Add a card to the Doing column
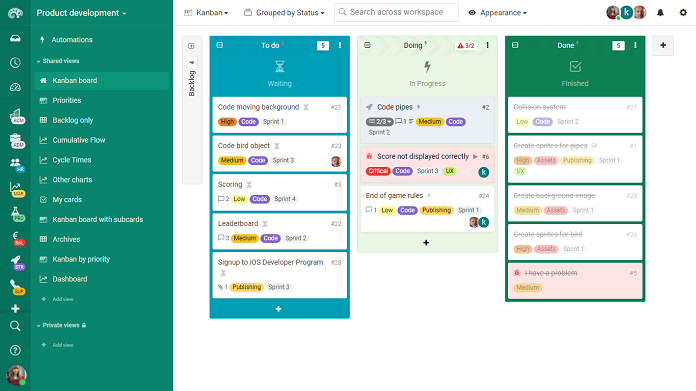Image resolution: width=696 pixels, height=391 pixels. [x=426, y=243]
